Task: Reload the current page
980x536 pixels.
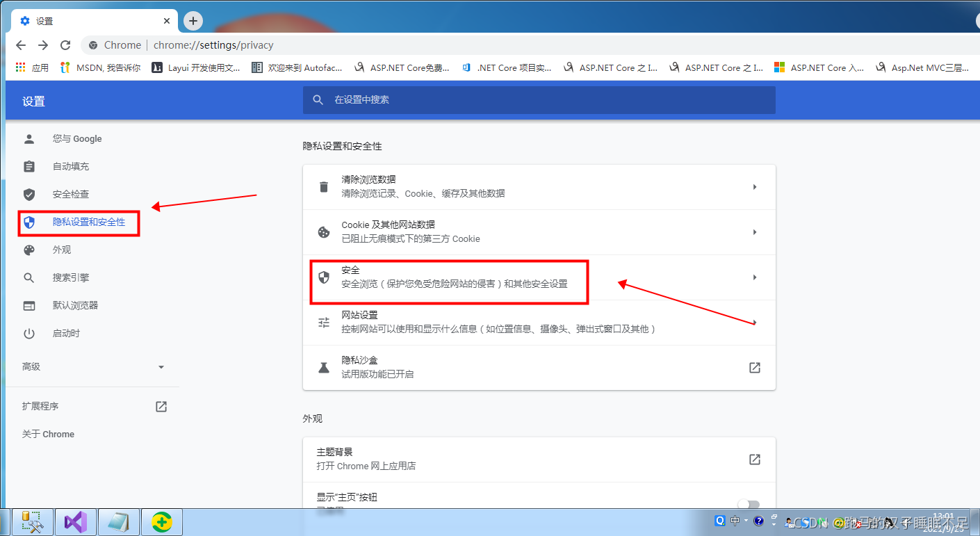Action: [x=65, y=45]
